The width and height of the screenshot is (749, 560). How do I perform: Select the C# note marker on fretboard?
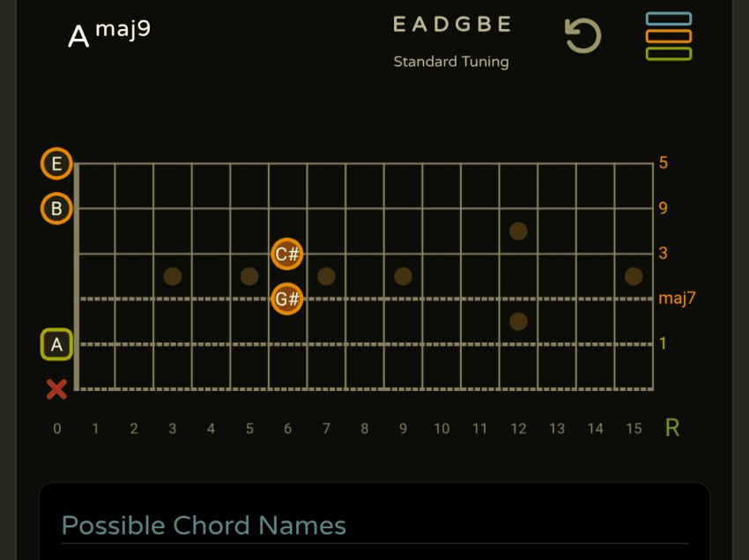pos(287,254)
